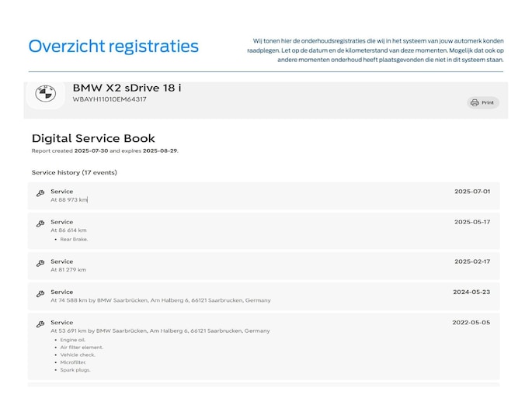532x398 pixels.
Task: Select the Spark plugs list item
Action: [76, 370]
